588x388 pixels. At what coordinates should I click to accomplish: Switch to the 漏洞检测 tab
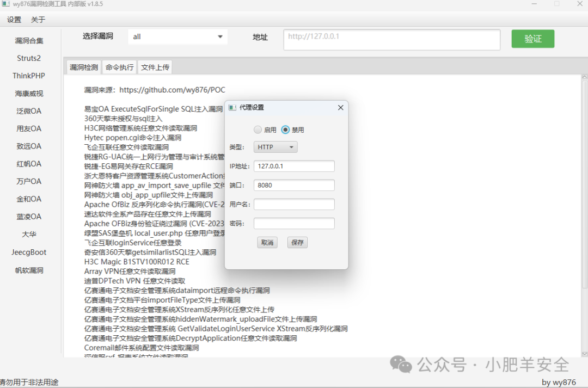84,67
